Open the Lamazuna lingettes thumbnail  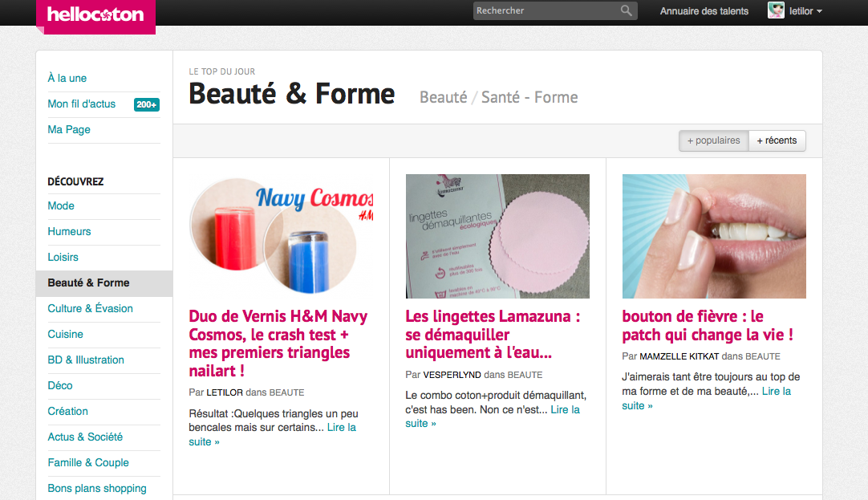coord(497,237)
